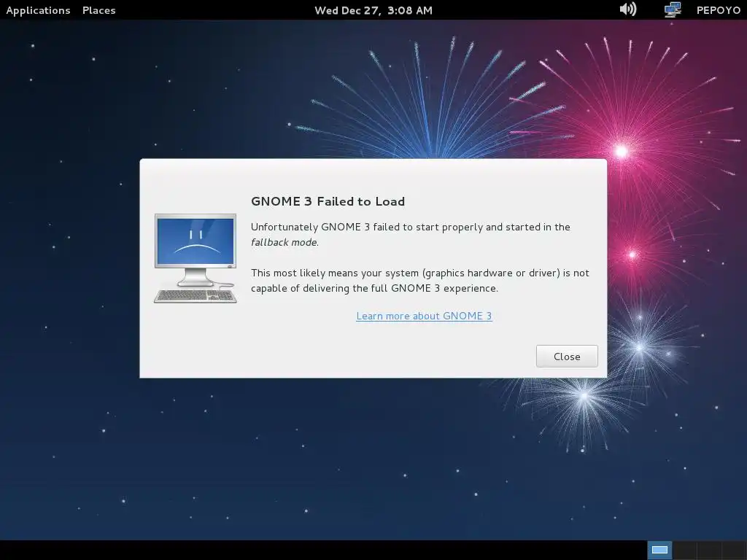Switch to the third workspace
This screenshot has width=747, height=560.
point(709,550)
